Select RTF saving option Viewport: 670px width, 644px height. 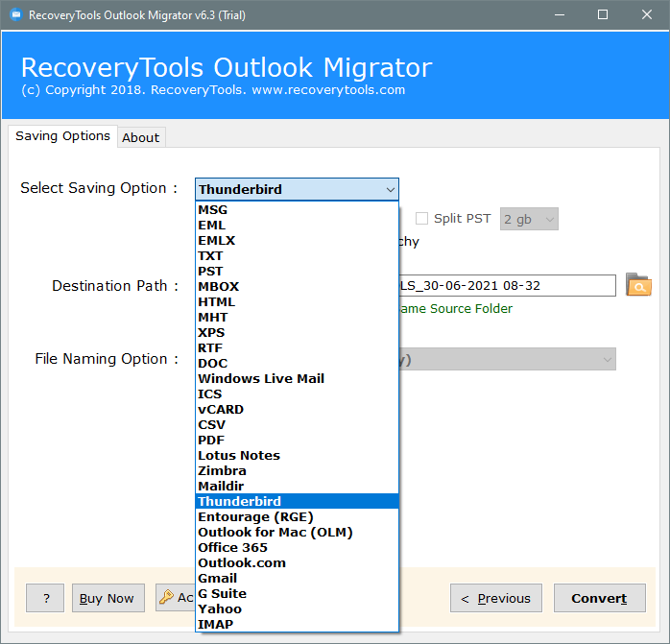[x=297, y=348]
